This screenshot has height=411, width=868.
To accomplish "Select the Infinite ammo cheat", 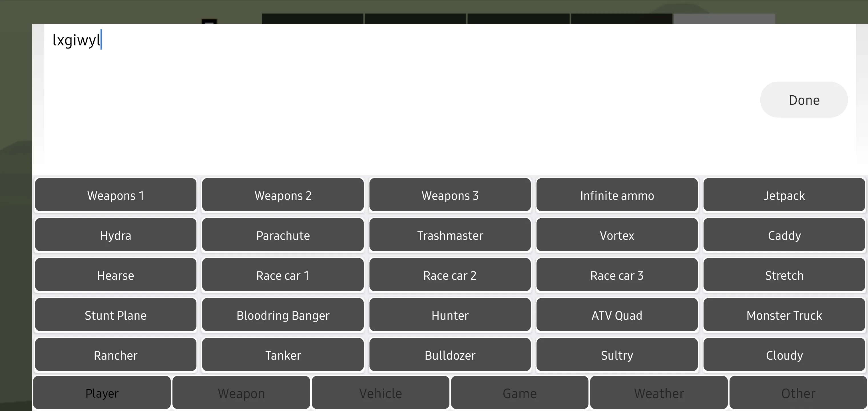I will click(617, 195).
